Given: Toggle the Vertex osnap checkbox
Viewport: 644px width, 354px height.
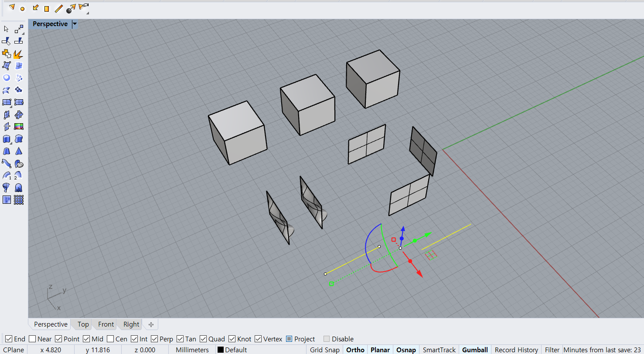Looking at the screenshot, I should click(x=258, y=339).
